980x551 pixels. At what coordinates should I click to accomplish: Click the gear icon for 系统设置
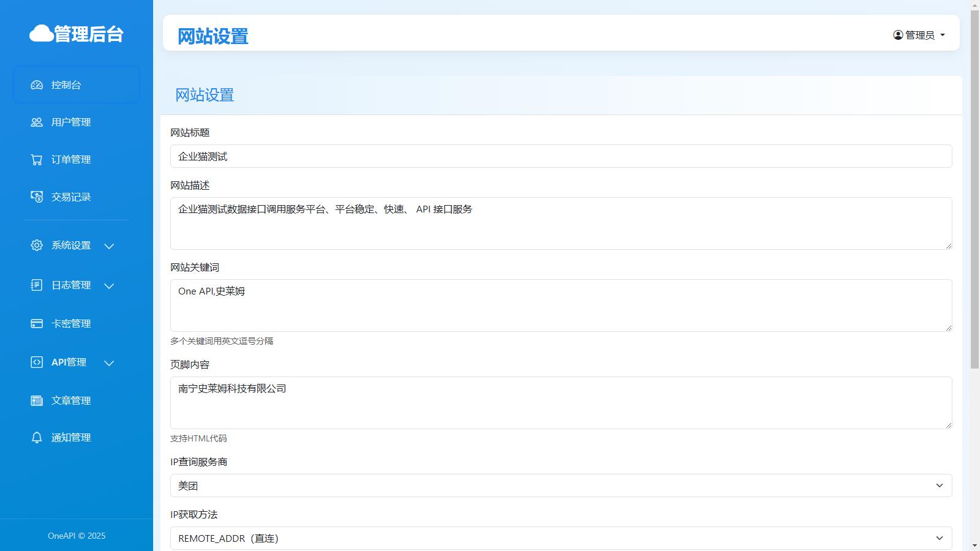pyautogui.click(x=37, y=246)
